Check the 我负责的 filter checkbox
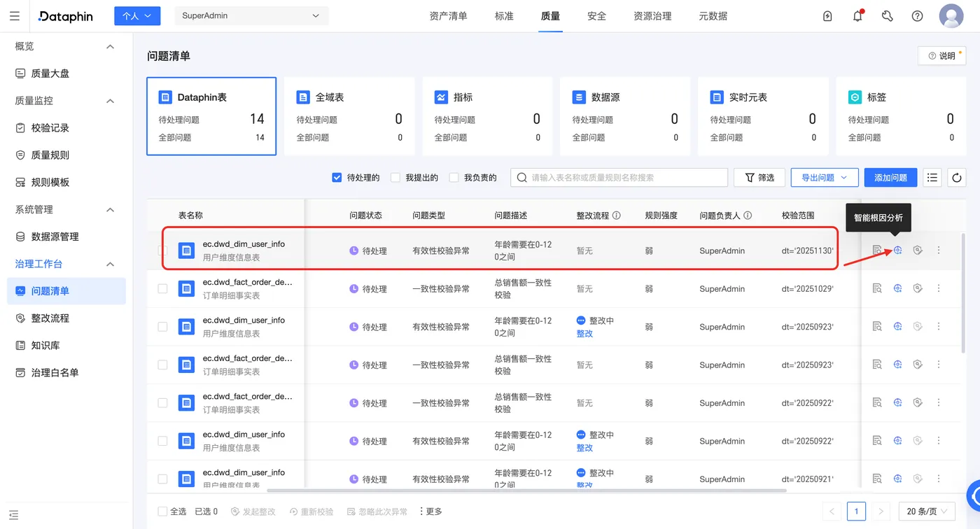The height and width of the screenshot is (529, 980). pos(454,178)
